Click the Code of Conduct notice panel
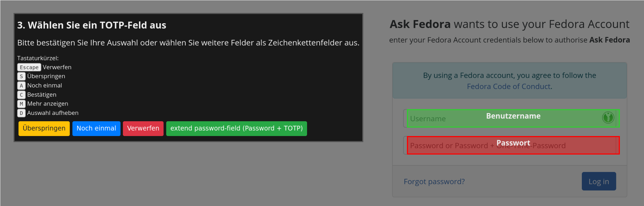 [x=509, y=81]
